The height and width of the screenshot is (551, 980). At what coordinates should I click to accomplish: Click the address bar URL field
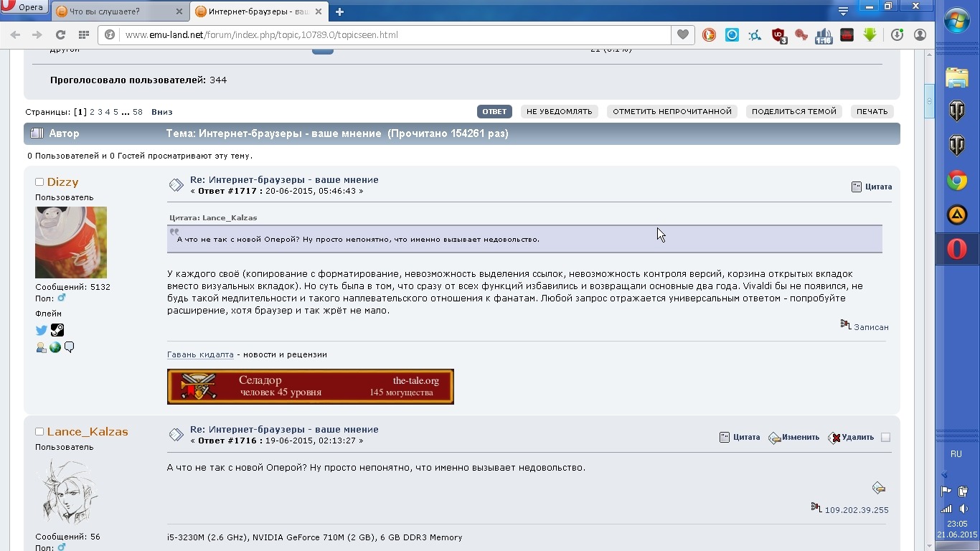pos(395,34)
